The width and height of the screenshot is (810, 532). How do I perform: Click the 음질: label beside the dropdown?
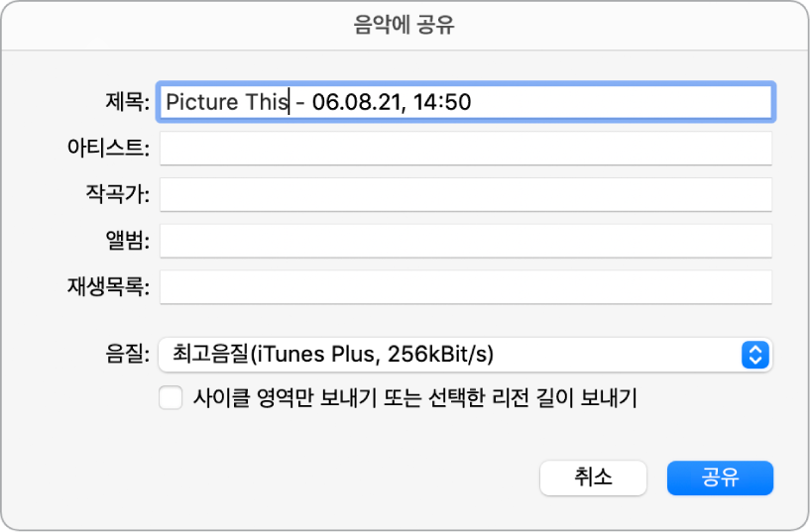coord(128,355)
